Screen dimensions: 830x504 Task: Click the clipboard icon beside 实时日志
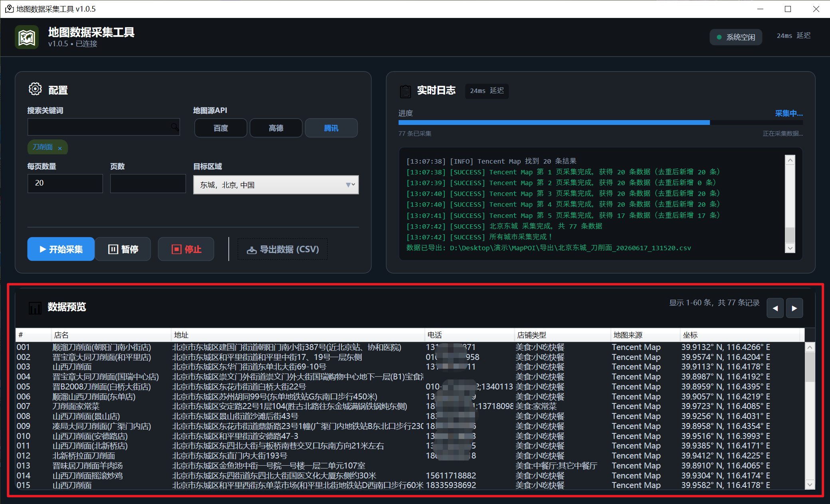tap(405, 91)
